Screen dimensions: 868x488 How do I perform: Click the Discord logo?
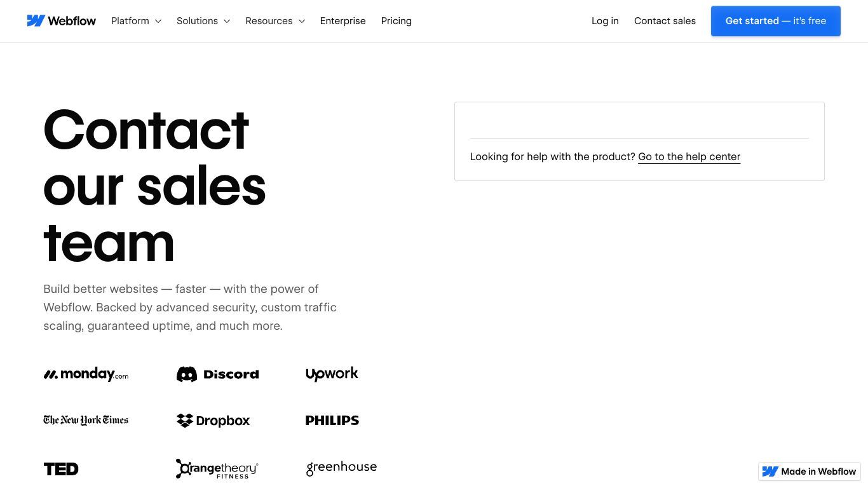(217, 374)
